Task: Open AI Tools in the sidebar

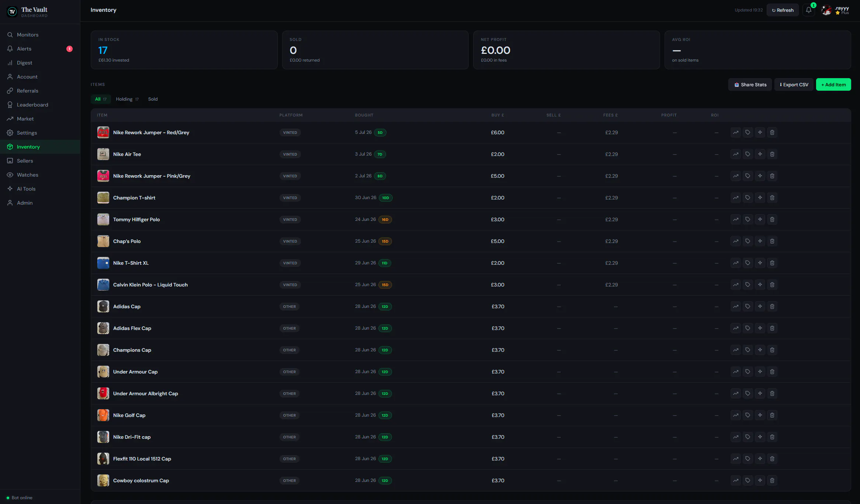Action: tap(40, 189)
